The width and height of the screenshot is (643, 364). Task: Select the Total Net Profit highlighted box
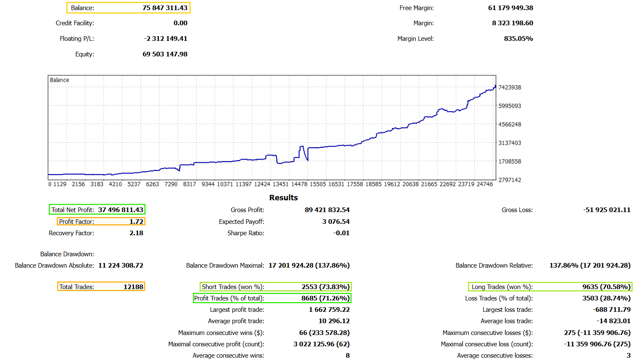point(97,210)
